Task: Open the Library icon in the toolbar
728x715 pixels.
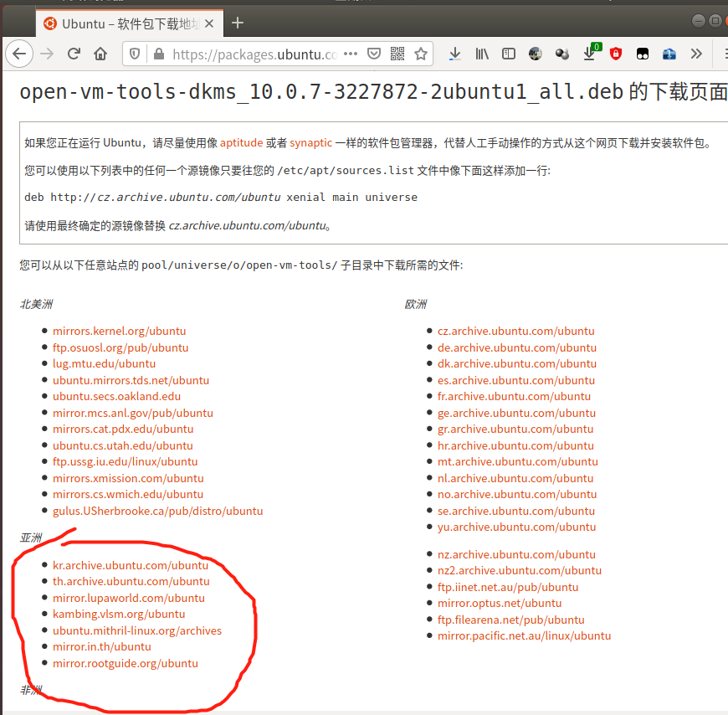Action: (482, 53)
